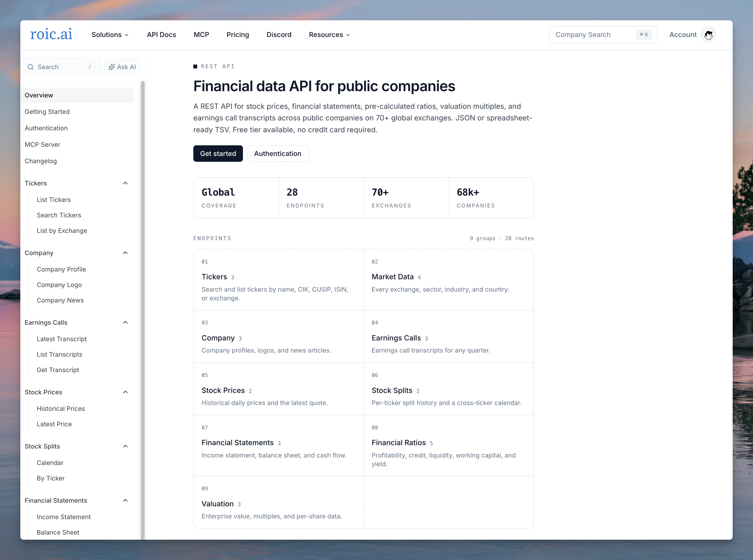
Task: Open the MCP navigation item
Action: tap(201, 35)
